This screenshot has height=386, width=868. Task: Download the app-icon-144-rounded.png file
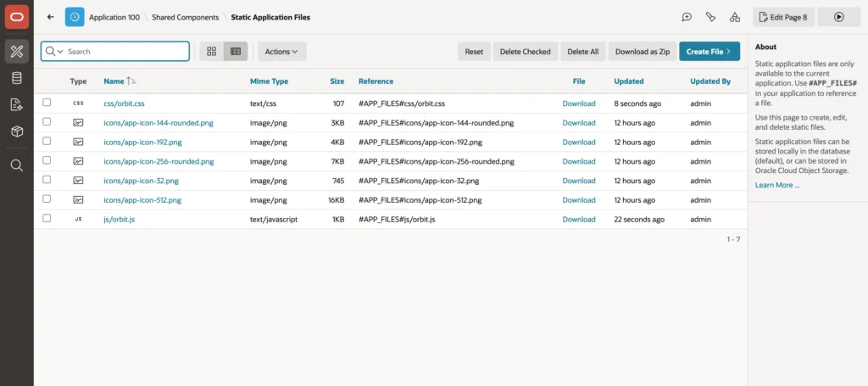[x=579, y=123]
